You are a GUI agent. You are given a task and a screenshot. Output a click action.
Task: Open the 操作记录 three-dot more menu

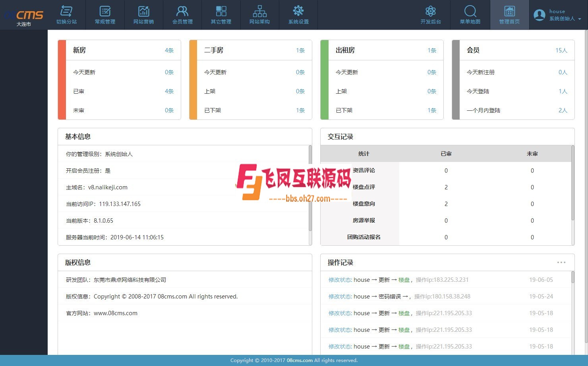click(561, 262)
